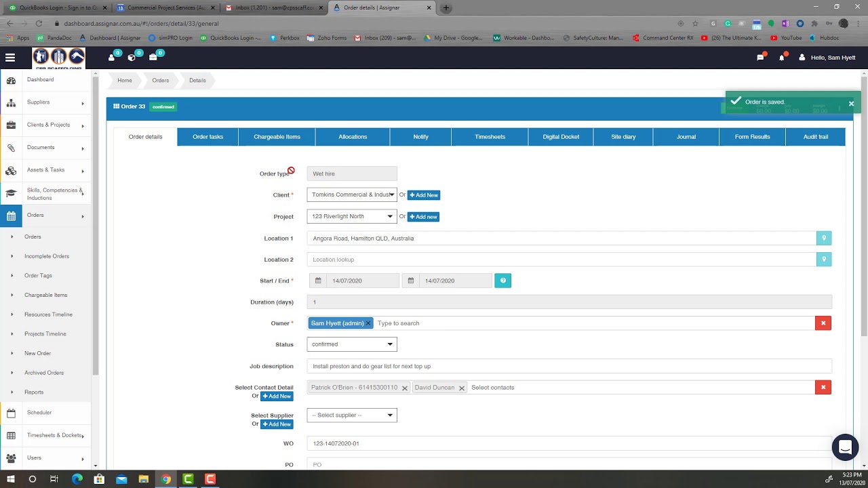This screenshot has width=868, height=488.
Task: Click the Clients & Projects briefcase icon
Action: tap(11, 125)
